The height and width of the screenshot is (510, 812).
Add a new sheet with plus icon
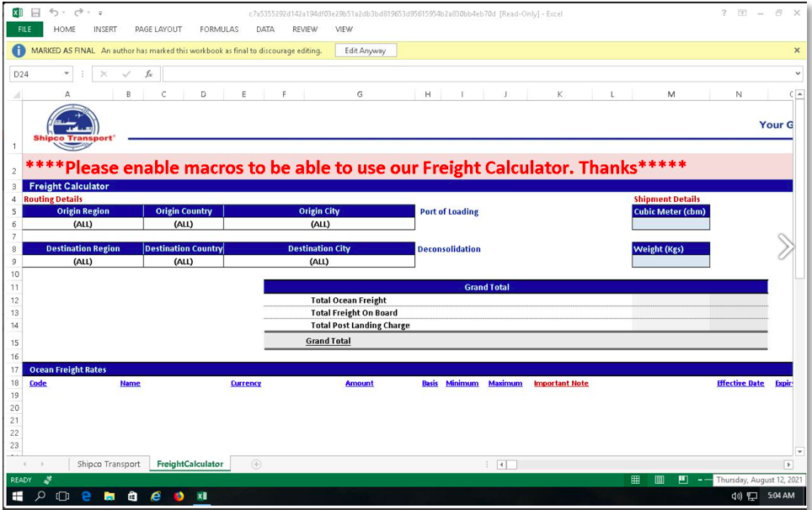256,465
